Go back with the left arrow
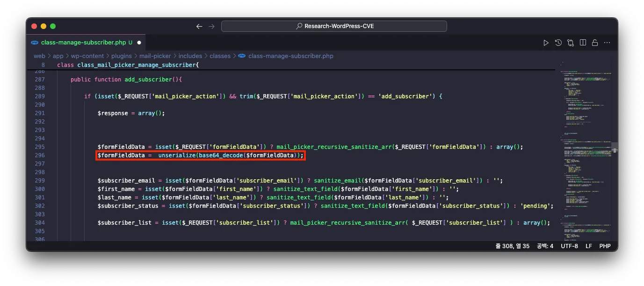This screenshot has height=286, width=644. tap(199, 26)
